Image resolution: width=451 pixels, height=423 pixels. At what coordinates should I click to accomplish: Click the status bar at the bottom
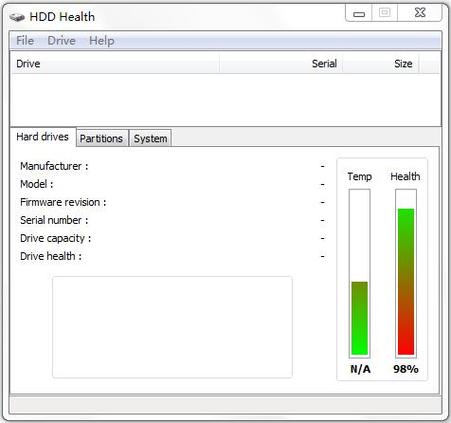(x=225, y=405)
